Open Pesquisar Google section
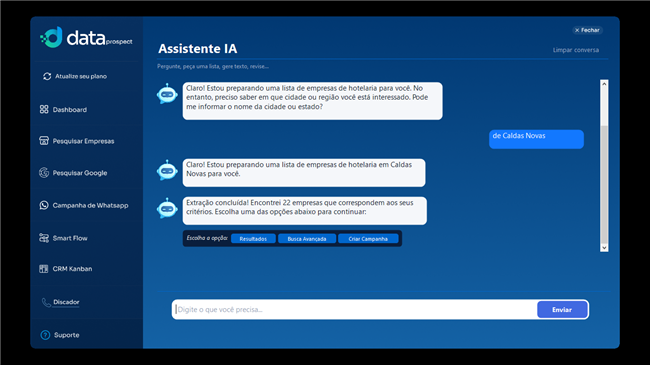The image size is (650, 365). (x=80, y=173)
